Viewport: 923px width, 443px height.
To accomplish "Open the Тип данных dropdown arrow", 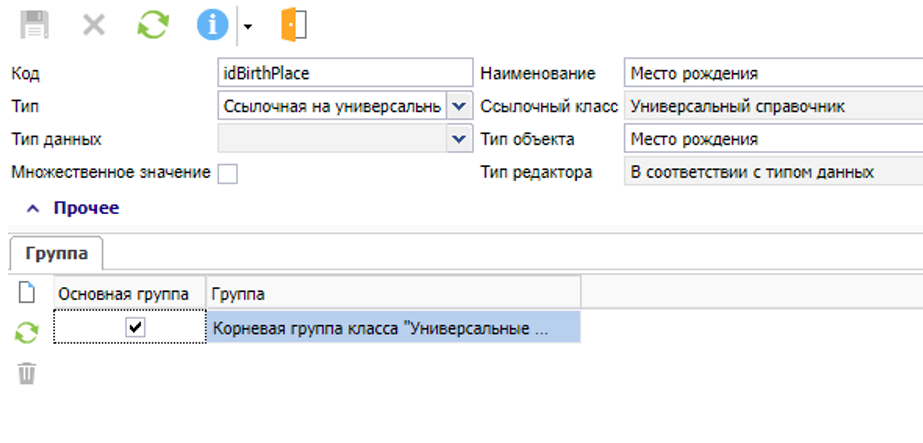I will [x=458, y=139].
